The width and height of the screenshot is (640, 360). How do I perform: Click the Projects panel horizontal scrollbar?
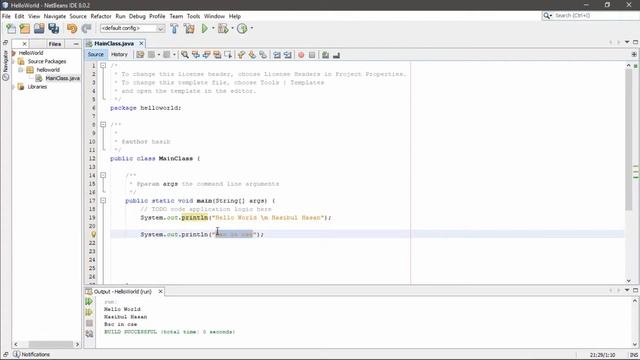(x=51, y=344)
